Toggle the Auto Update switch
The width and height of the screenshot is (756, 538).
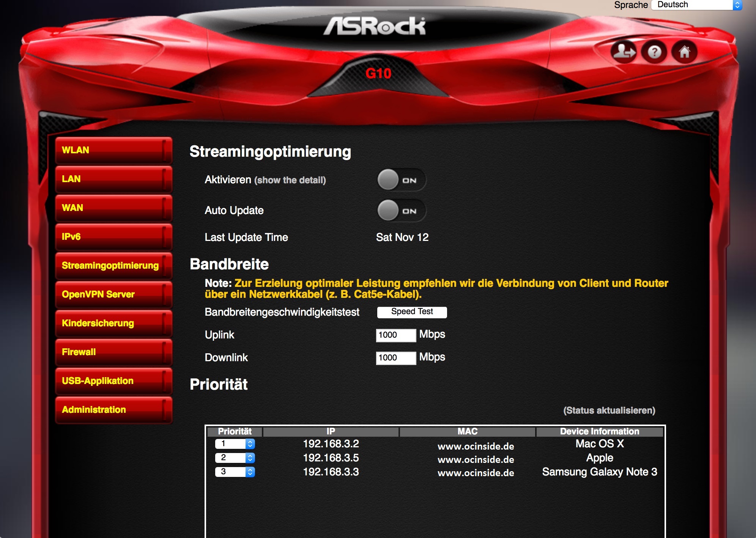click(402, 211)
